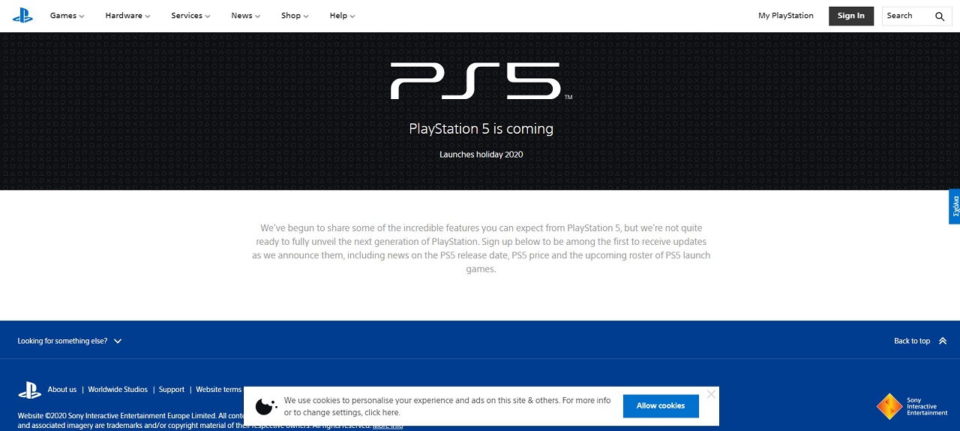
Task: Click the search magnifier icon
Action: click(939, 17)
